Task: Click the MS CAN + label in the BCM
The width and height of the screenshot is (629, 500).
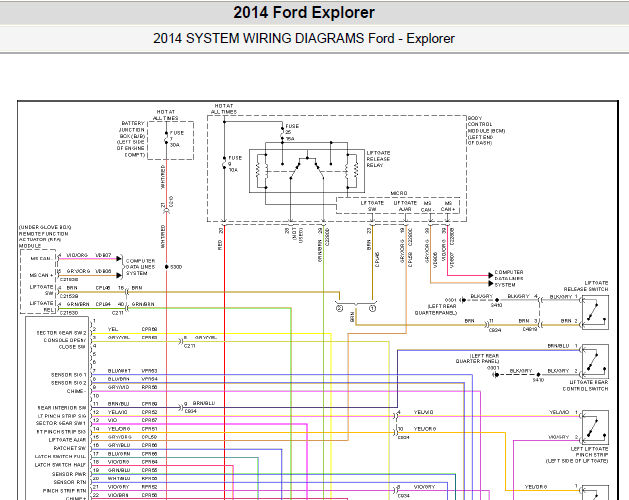Action: [448, 206]
